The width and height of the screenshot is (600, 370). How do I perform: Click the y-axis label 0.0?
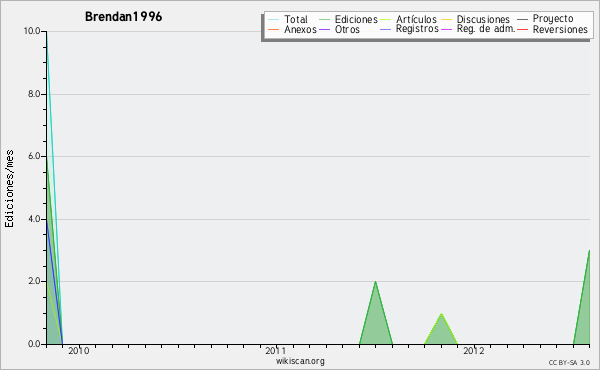(34, 344)
